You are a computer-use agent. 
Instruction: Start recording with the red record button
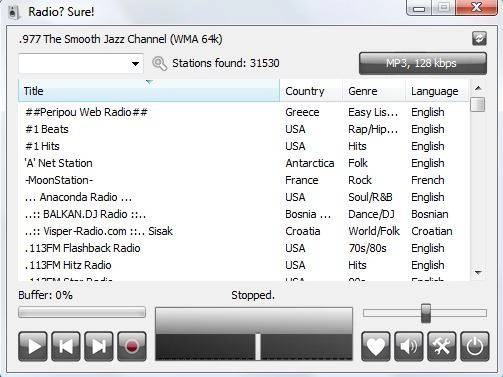click(x=132, y=346)
